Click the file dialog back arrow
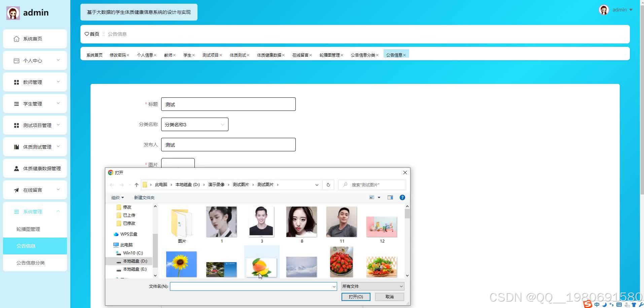 coord(112,185)
